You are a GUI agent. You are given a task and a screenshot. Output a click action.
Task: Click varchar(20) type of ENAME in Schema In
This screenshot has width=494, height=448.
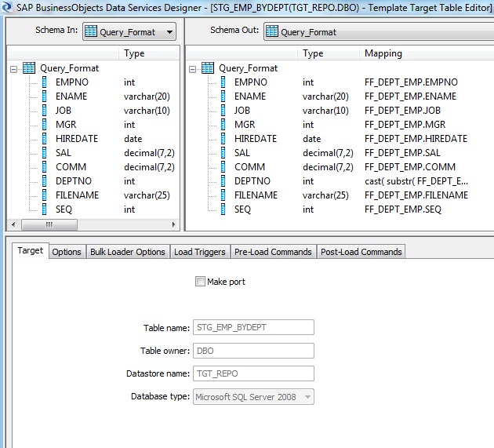[x=147, y=97]
